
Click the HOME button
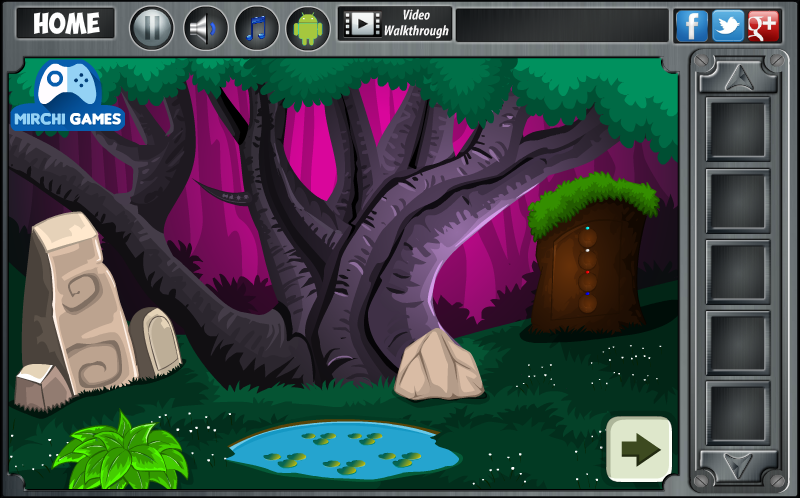66,23
